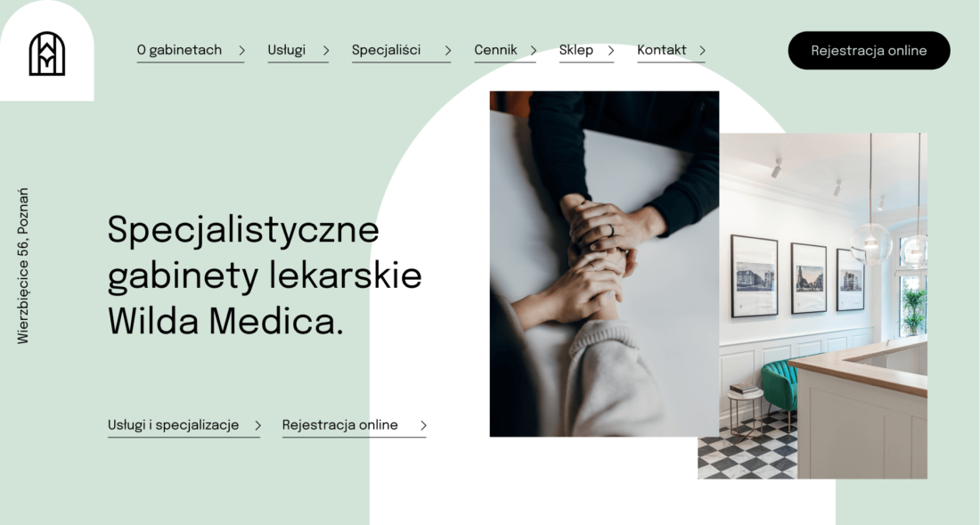Click the chevron next to Kontakt
Screen dimensions: 980x525
pyautogui.click(x=703, y=51)
